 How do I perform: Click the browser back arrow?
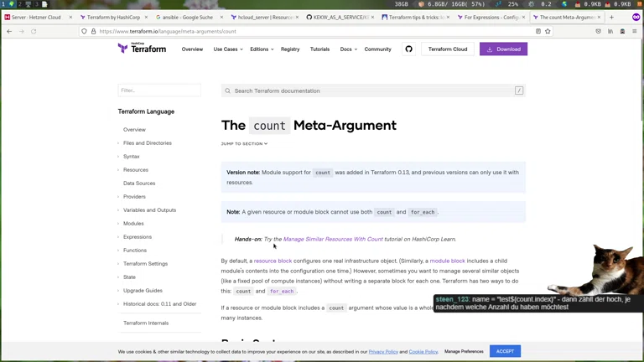9,31
